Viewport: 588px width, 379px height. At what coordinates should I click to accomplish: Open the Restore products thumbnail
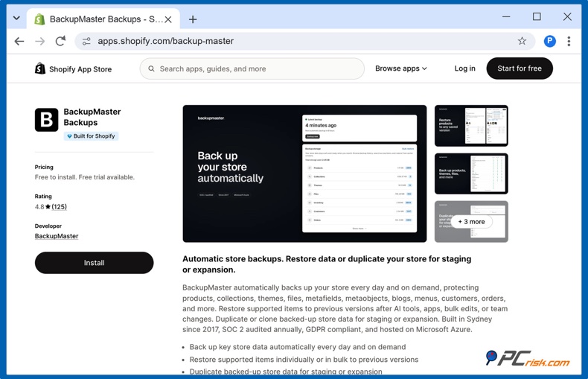(471, 126)
